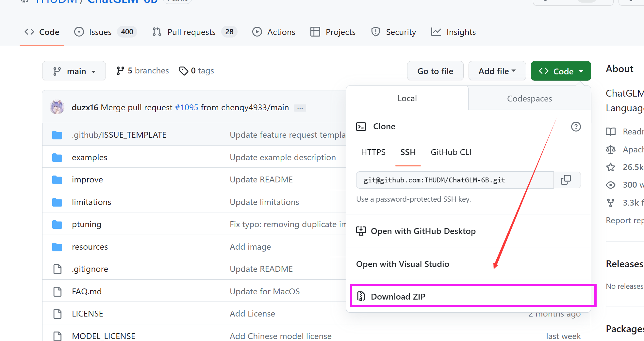
Task: Click the star icon next to 26.5k
Action: 610,167
